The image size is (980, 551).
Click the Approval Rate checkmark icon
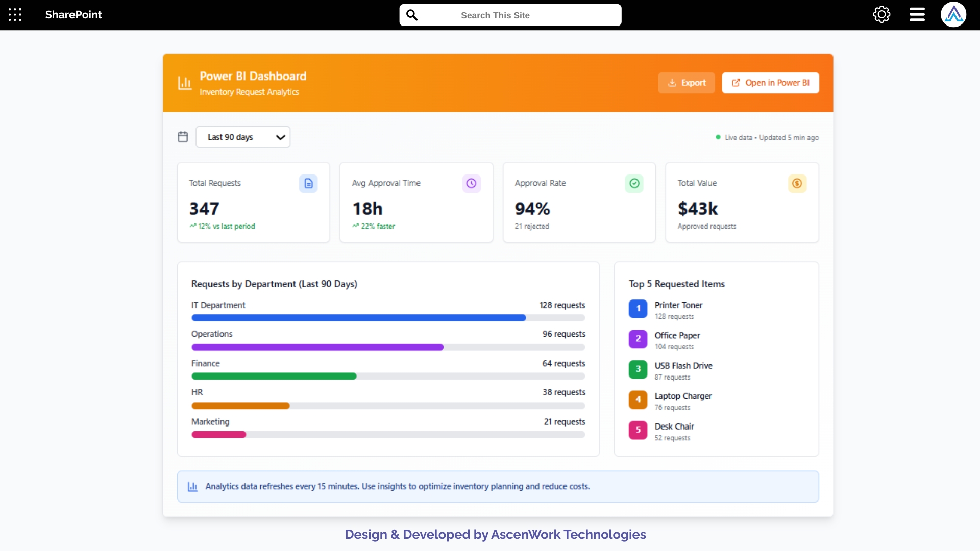634,183
